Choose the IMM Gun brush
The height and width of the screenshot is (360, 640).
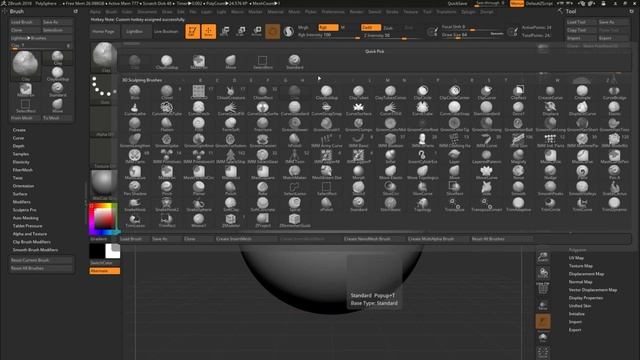[x=518, y=140]
